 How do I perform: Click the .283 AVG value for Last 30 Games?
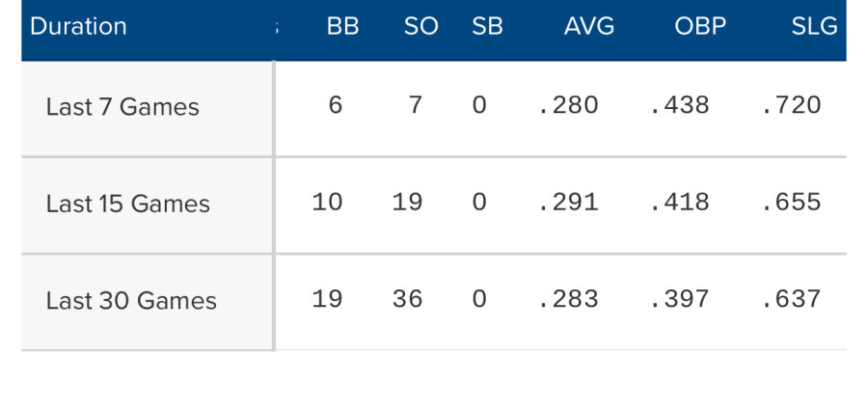[568, 299]
